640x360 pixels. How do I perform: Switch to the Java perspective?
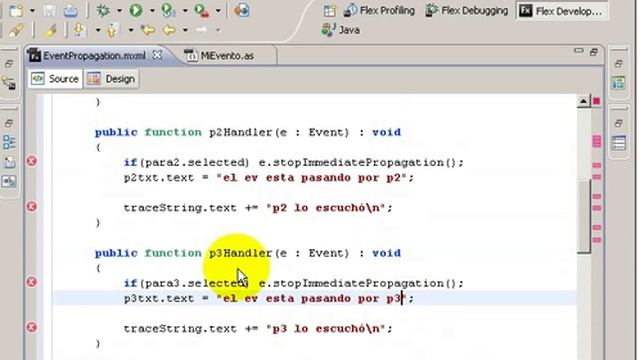[x=341, y=30]
